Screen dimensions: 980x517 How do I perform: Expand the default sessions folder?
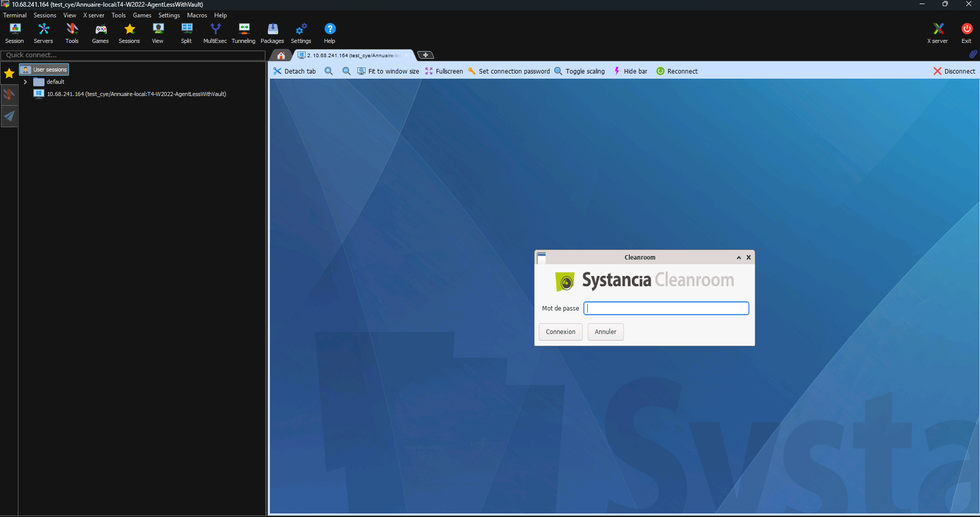coord(25,82)
